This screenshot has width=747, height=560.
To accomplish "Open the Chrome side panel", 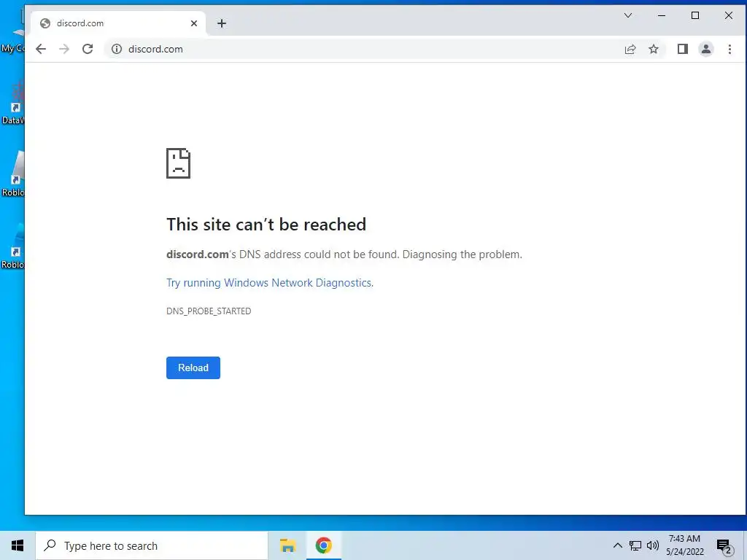I will (x=683, y=49).
